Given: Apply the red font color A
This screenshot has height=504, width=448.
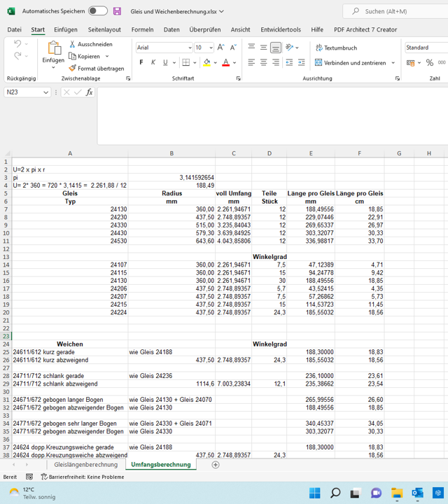Looking at the screenshot, I should [x=226, y=62].
